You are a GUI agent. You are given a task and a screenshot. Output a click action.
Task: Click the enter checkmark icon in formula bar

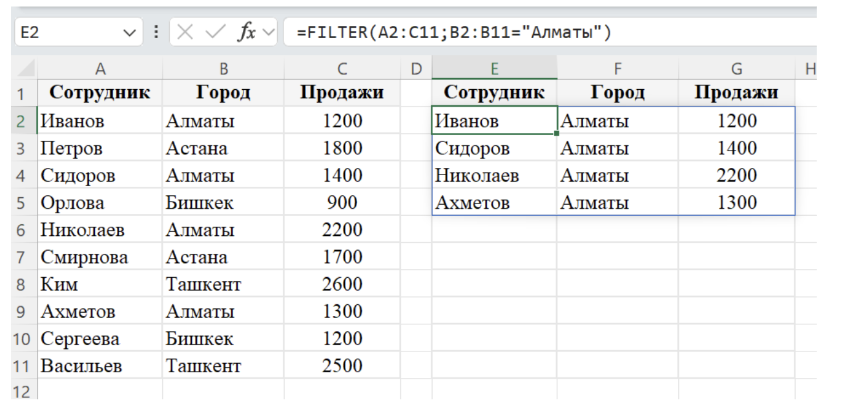pos(215,32)
